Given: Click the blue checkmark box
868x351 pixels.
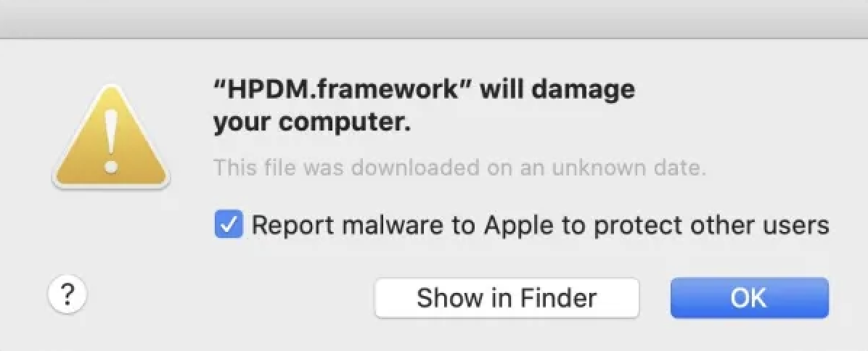Looking at the screenshot, I should click(229, 225).
